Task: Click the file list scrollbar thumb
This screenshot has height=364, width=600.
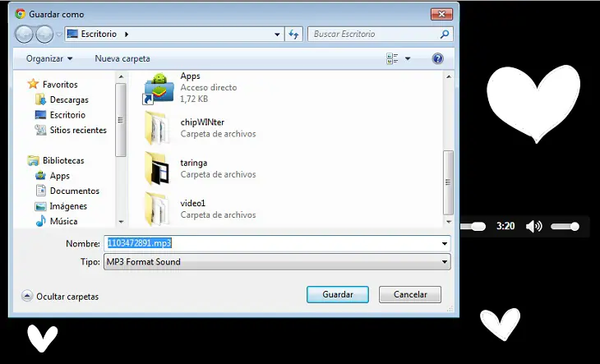Action: tap(449, 182)
